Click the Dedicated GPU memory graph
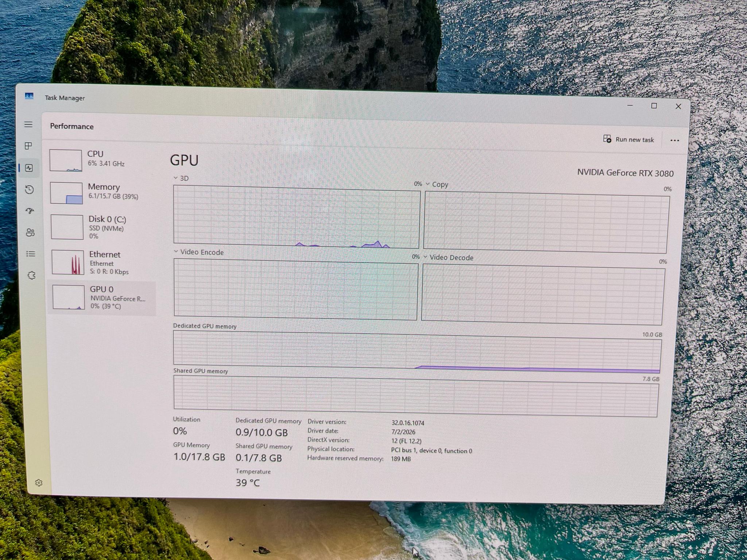The height and width of the screenshot is (560, 747). 417,352
